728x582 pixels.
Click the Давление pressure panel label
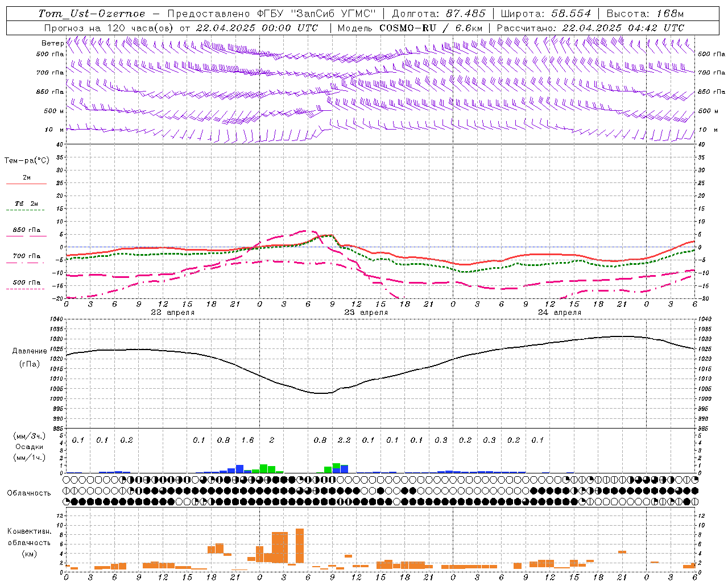coord(30,351)
